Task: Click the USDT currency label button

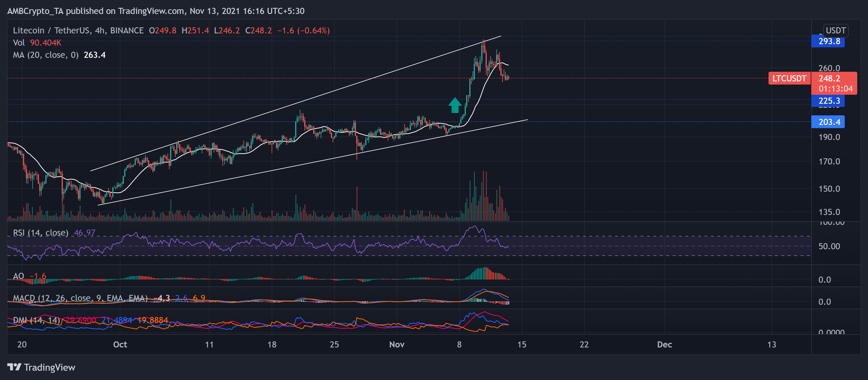Action: (x=835, y=30)
